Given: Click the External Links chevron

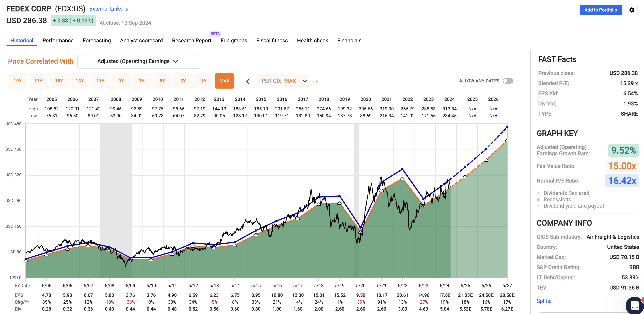Looking at the screenshot, I should click(126, 9).
